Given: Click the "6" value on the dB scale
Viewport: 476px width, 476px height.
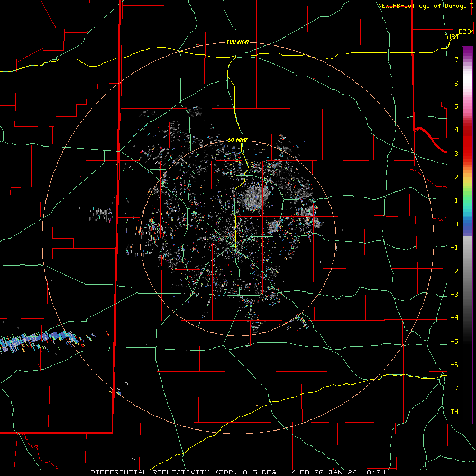Looking at the screenshot, I should click(456, 83).
